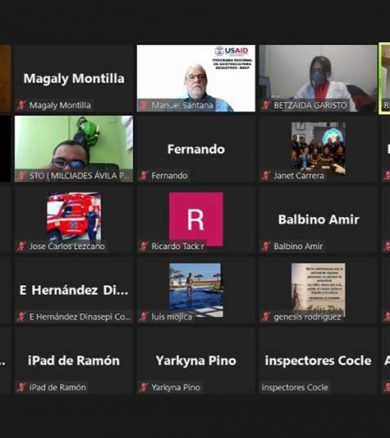Click muted mic icon near Yarkyna Pino
Viewport: 390px width, 438px height.
pyautogui.click(x=144, y=387)
